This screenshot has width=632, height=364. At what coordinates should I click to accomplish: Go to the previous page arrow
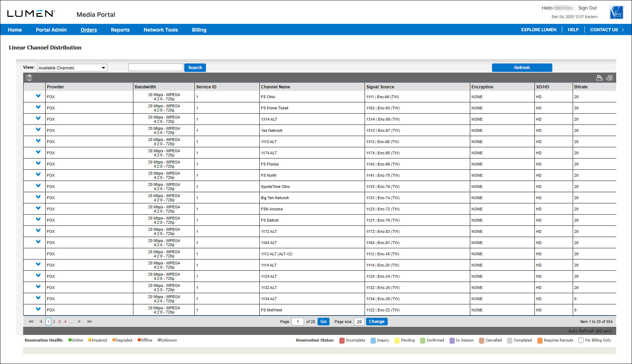(41, 322)
